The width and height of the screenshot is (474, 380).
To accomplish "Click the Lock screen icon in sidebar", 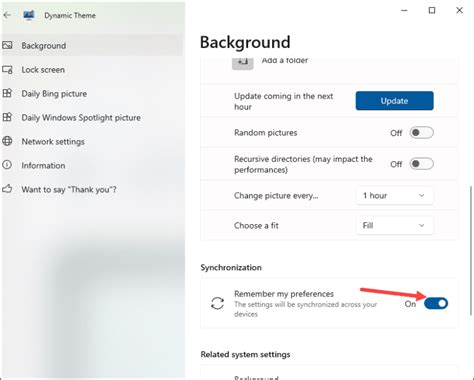I will tap(7, 69).
